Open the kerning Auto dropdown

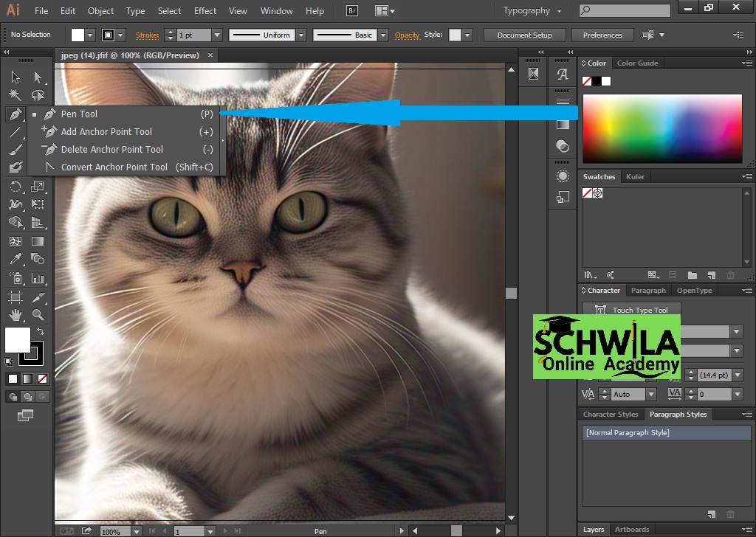click(x=651, y=394)
